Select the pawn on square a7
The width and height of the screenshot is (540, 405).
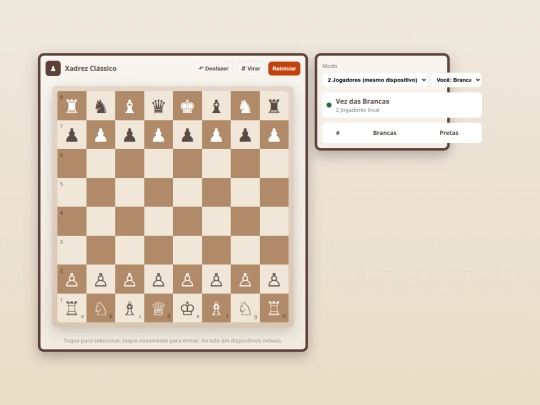point(72,135)
